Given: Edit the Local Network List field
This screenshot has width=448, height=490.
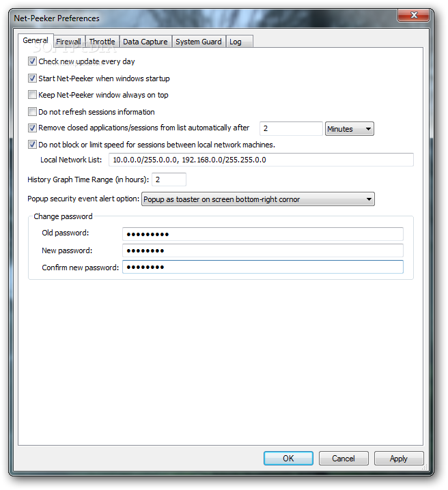Looking at the screenshot, I should point(261,160).
